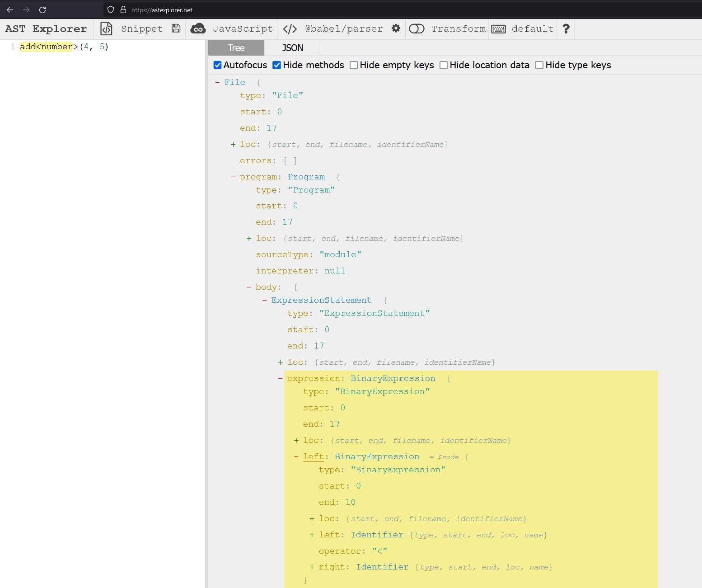
Task: Collapse the ExpressionStatement node
Action: [x=265, y=300]
